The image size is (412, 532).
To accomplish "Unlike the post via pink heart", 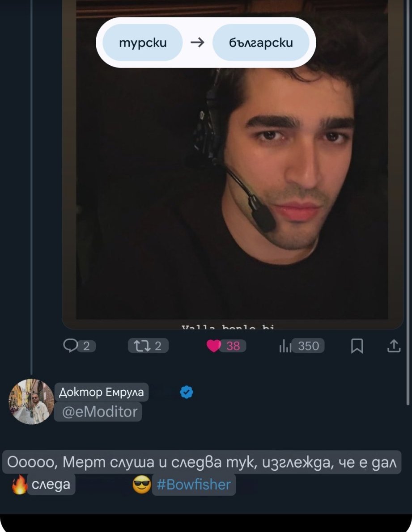I will (214, 346).
